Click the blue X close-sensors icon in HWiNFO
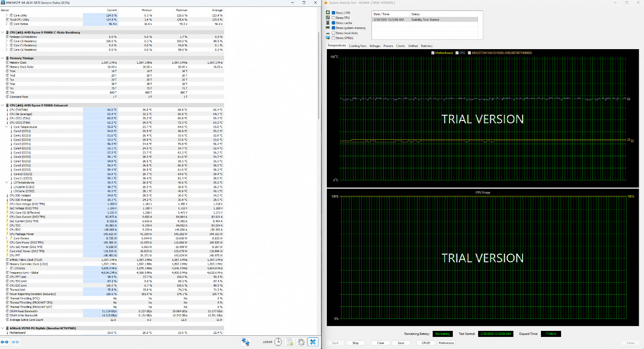 [x=313, y=342]
